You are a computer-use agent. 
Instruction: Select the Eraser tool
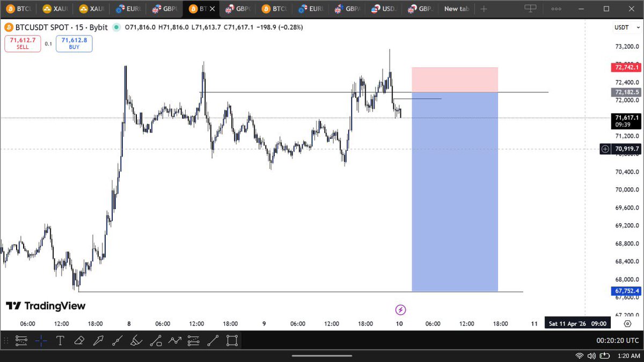pyautogui.click(x=79, y=340)
